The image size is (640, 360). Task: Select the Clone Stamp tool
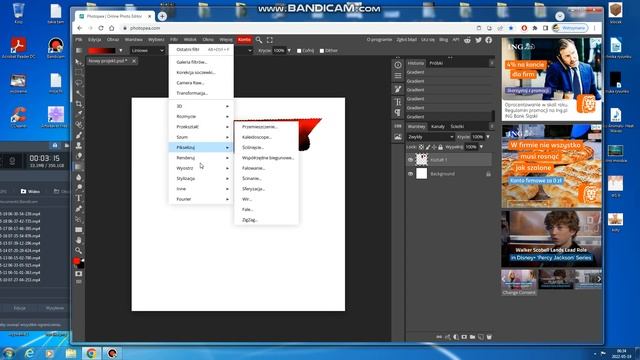point(79,145)
